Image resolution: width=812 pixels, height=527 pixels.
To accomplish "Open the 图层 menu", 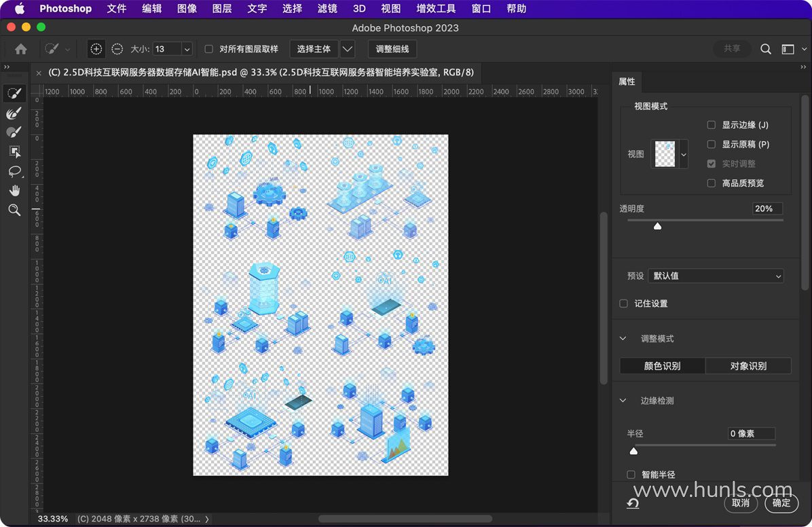I will [222, 9].
